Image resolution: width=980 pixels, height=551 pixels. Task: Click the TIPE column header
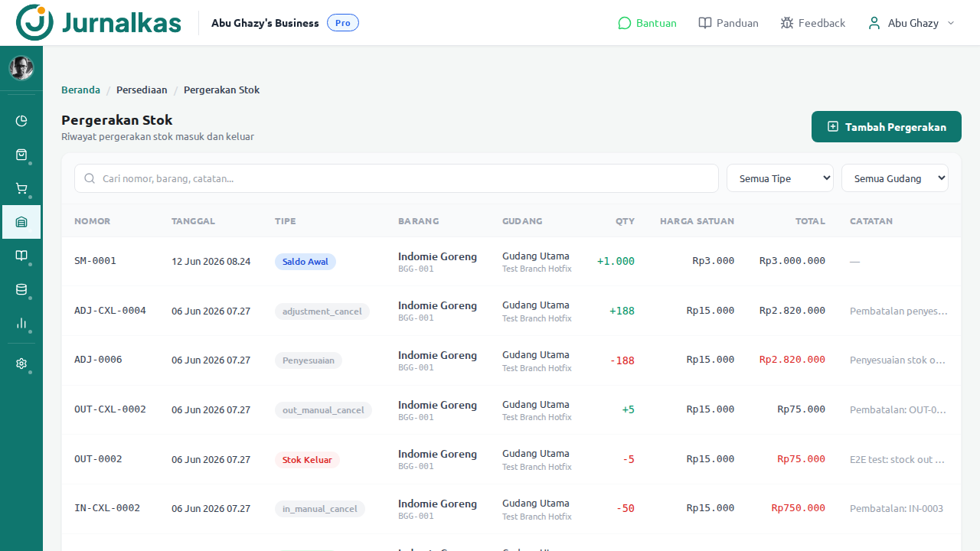[x=286, y=221]
